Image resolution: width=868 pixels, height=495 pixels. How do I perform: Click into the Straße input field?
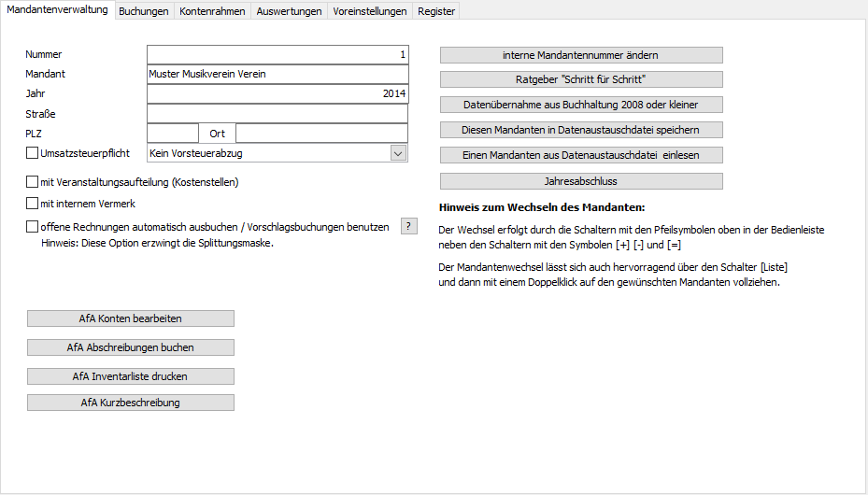click(x=277, y=113)
